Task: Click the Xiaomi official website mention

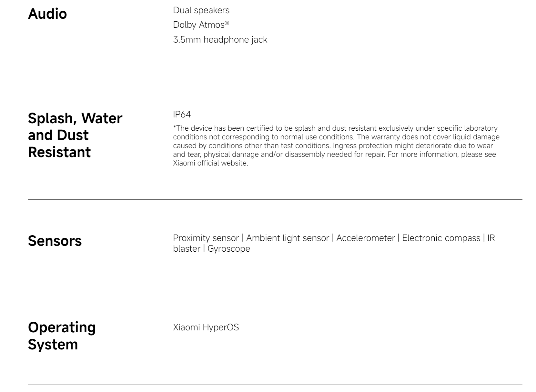Action: pos(210,163)
